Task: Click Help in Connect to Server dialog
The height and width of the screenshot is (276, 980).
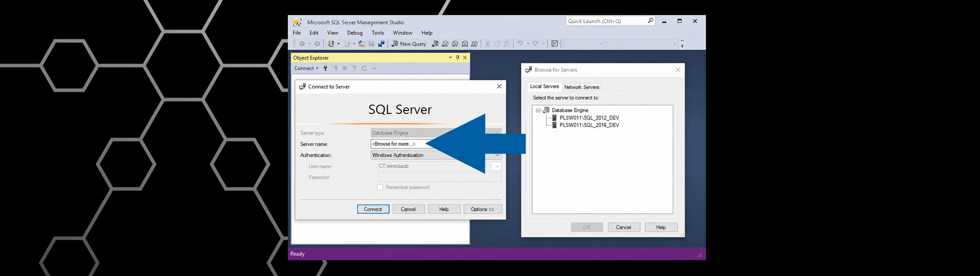Action: [x=444, y=209]
